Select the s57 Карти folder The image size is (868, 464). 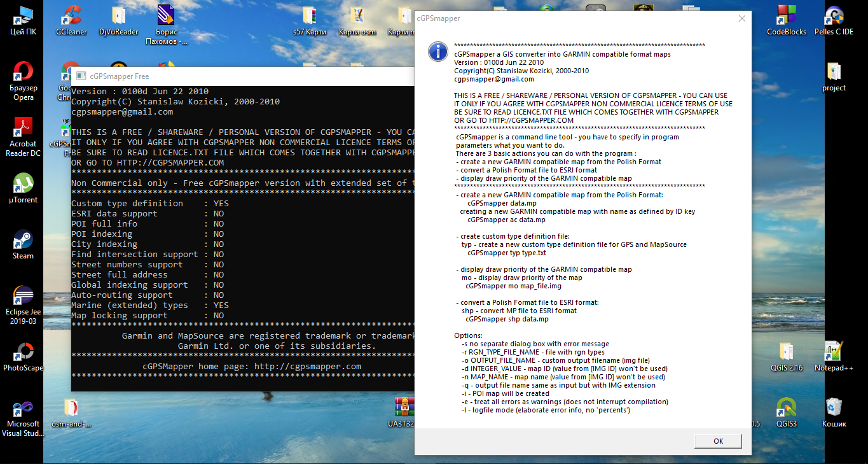point(310,21)
